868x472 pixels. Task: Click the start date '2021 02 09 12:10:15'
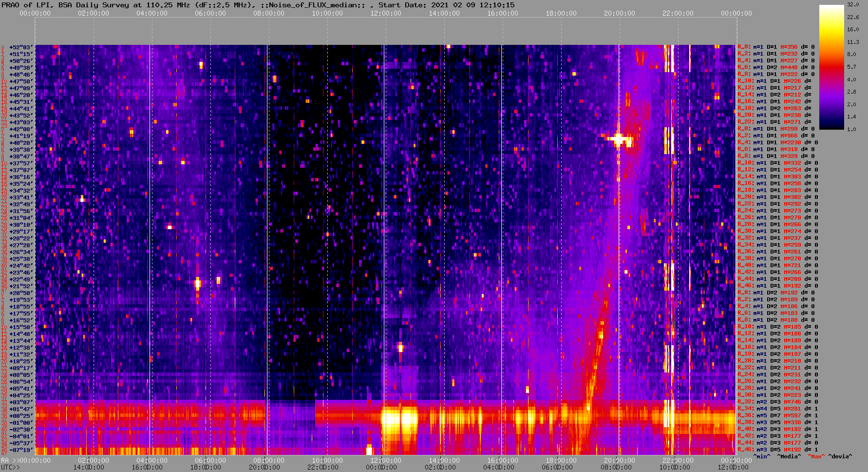[472, 5]
